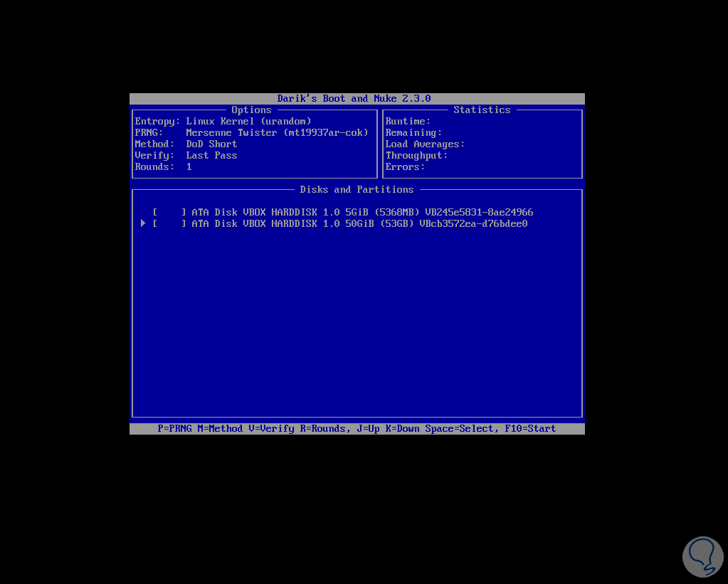Image resolution: width=728 pixels, height=584 pixels.
Task: Click the arrow cursor beside the 50GiB disk
Action: click(x=143, y=223)
